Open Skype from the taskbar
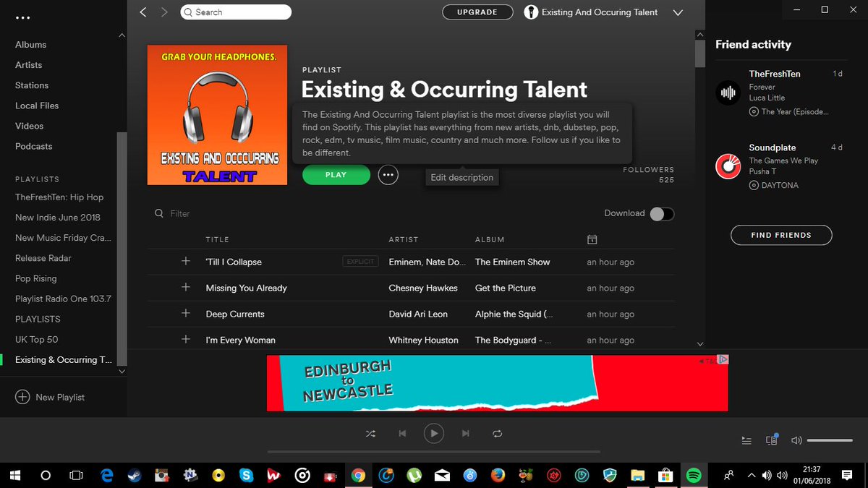The height and width of the screenshot is (488, 868). (x=246, y=476)
